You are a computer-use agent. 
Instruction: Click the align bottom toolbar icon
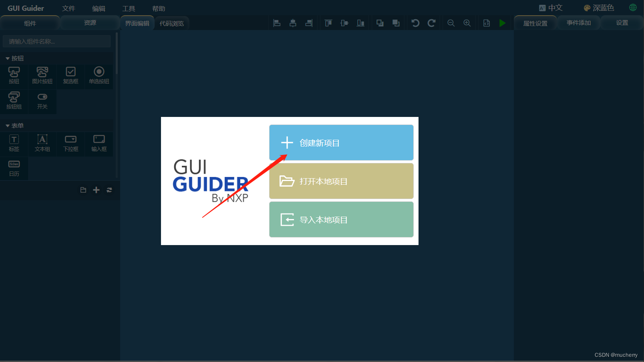[x=360, y=23]
